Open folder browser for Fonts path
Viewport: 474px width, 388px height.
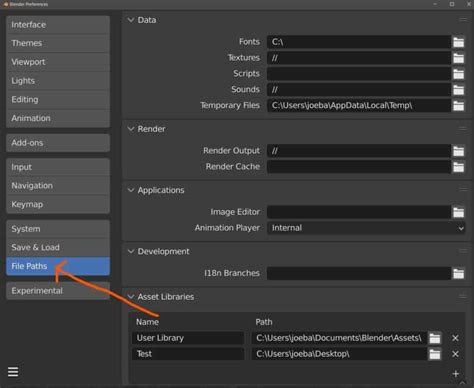pyautogui.click(x=458, y=42)
